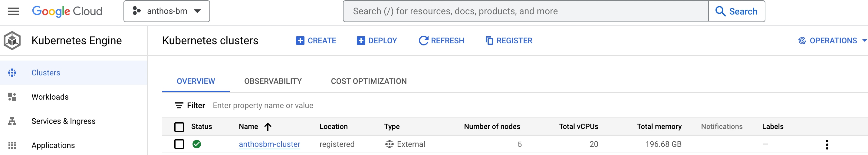Switch to the COST OPTIMIZATION tab
The height and width of the screenshot is (155, 868).
pos(369,81)
